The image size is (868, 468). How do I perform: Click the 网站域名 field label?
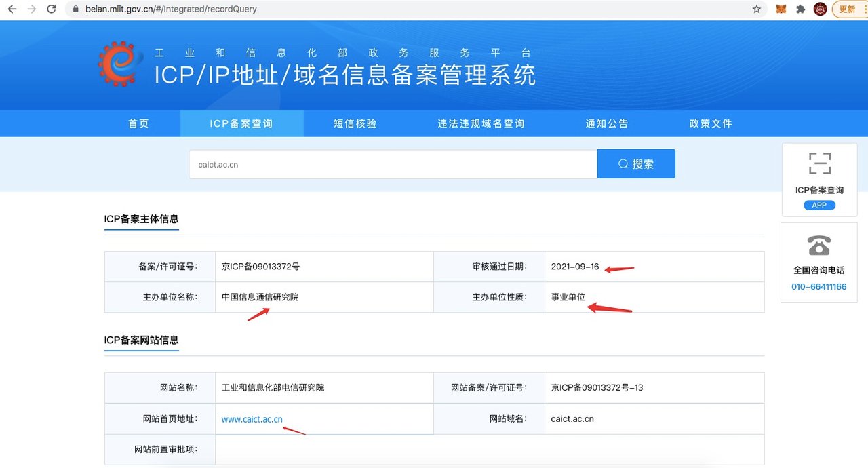pyautogui.click(x=508, y=419)
